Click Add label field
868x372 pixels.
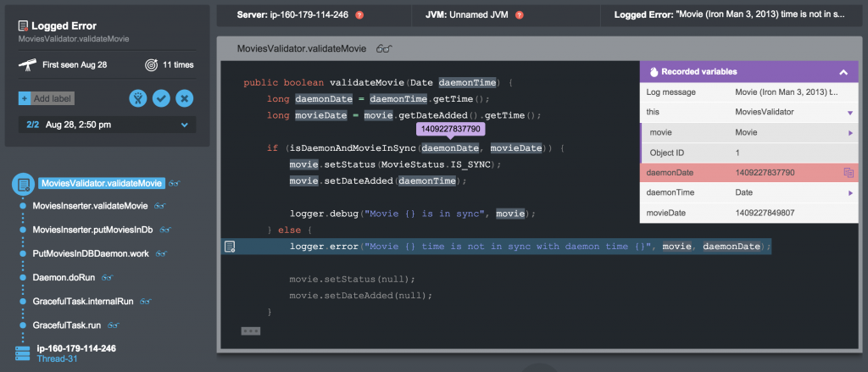point(47,99)
